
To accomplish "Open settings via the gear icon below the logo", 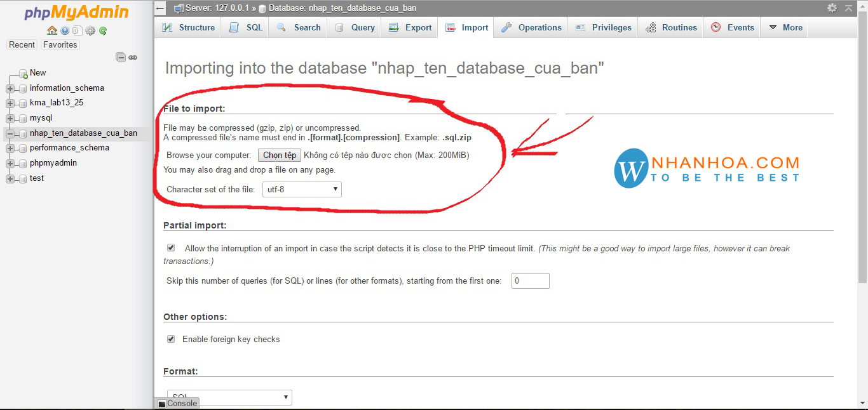I will pos(90,30).
